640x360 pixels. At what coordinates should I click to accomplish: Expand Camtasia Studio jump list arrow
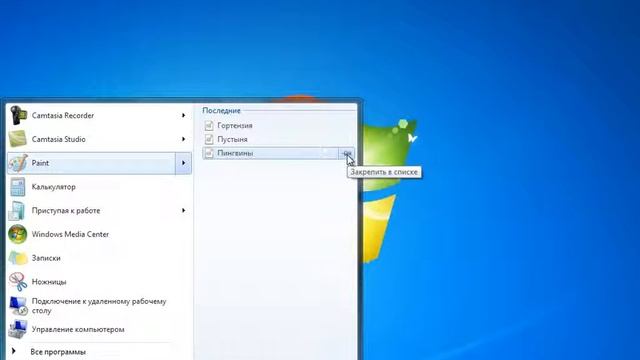(183, 139)
